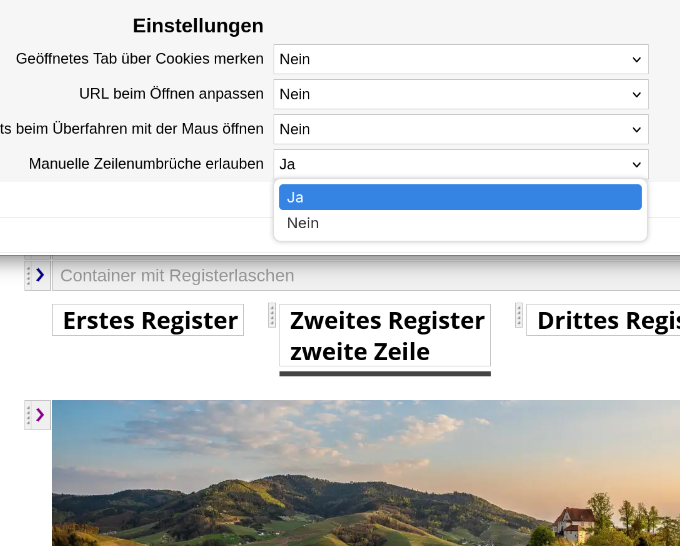The height and width of the screenshot is (546, 680).
Task: Select 'Ja' in the open dropdown list
Action: click(x=460, y=197)
